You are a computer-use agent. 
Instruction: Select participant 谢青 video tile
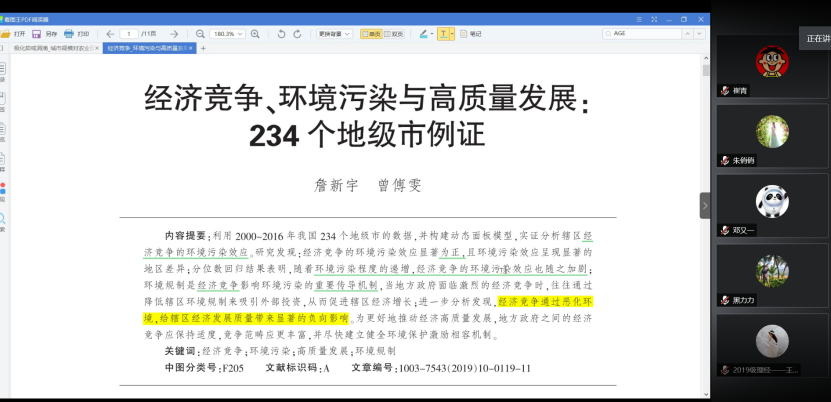772,67
